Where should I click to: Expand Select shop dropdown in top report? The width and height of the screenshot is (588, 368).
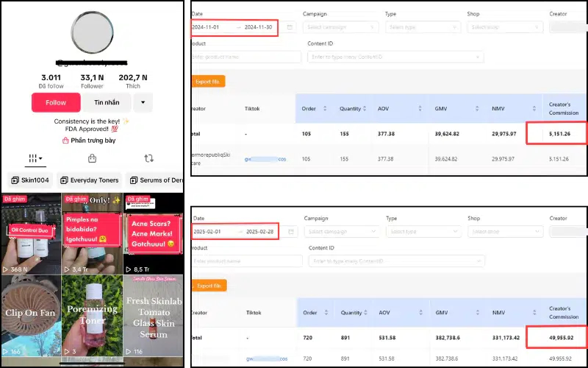coord(505,27)
